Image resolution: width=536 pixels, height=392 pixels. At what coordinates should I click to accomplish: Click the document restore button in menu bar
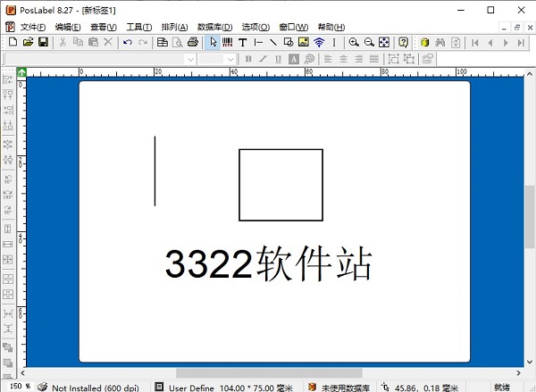pos(517,28)
